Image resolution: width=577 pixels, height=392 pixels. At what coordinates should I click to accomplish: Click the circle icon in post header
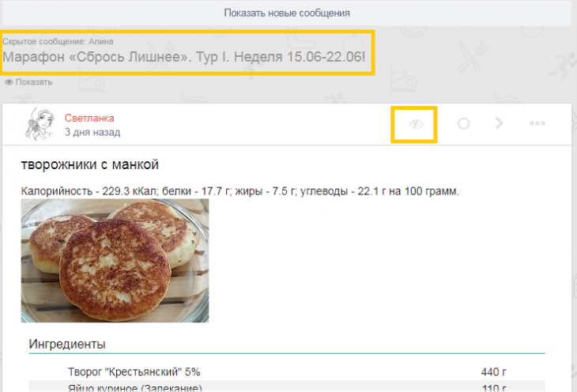(464, 124)
